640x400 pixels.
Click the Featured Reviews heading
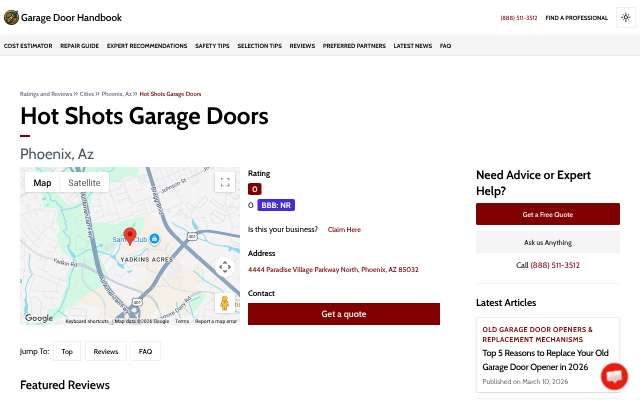point(65,385)
